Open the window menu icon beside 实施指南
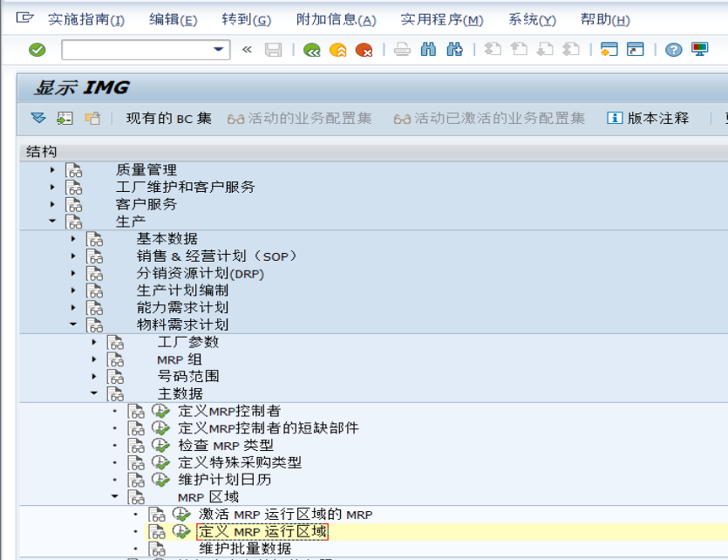The image size is (728, 560). coord(24,18)
